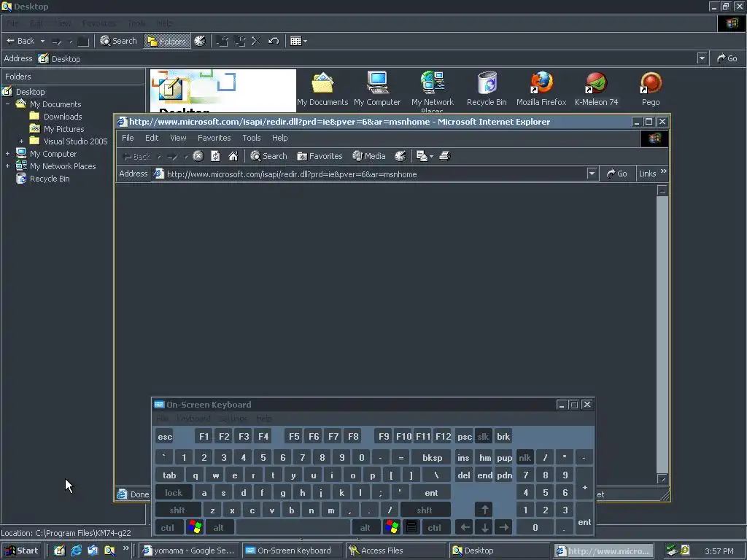
Task: Click the History icon in Explorer toolbar
Action: tap(200, 41)
